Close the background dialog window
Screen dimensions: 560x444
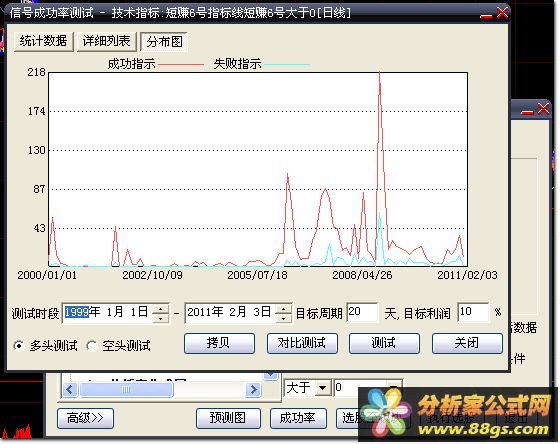click(543, 109)
